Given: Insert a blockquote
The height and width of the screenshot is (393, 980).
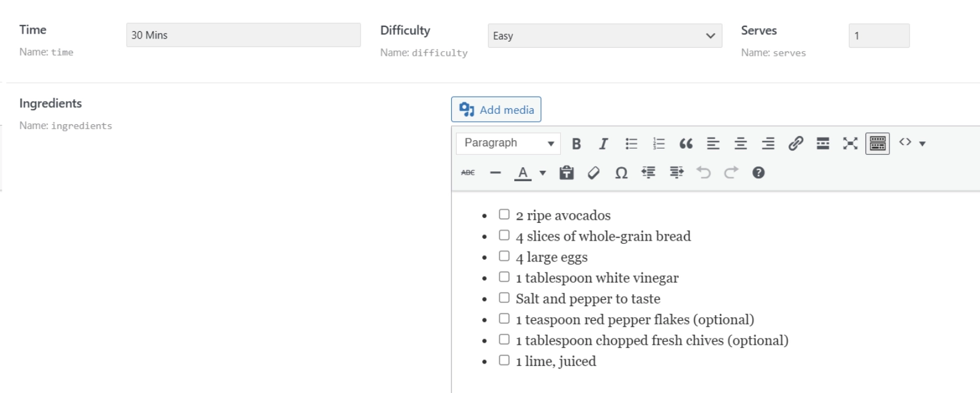Looking at the screenshot, I should click(x=686, y=143).
